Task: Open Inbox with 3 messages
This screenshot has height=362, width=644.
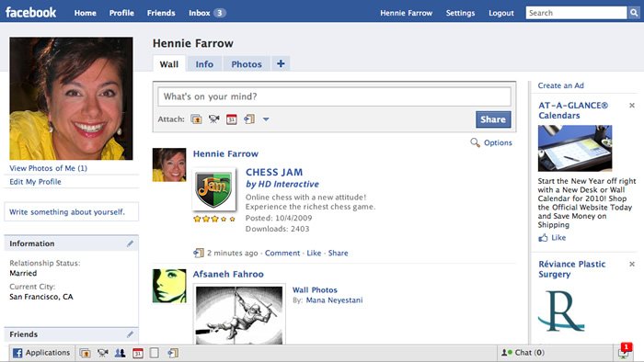Action: [x=207, y=13]
